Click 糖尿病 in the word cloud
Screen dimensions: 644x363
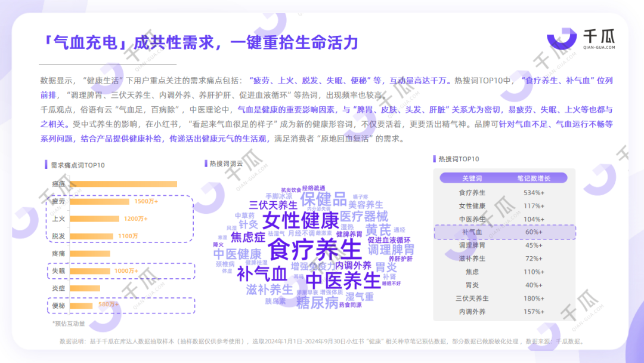[x=317, y=303]
